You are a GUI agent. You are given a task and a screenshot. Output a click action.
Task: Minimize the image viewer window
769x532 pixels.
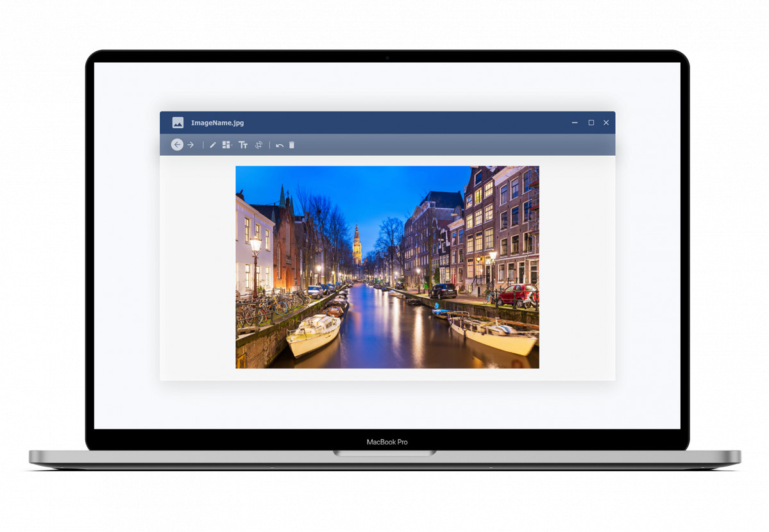click(575, 122)
